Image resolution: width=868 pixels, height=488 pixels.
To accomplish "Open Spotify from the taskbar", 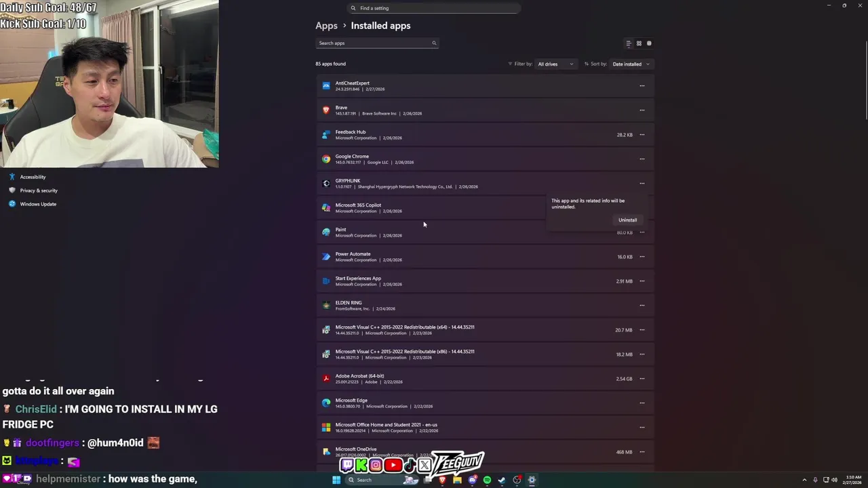I will (x=487, y=480).
